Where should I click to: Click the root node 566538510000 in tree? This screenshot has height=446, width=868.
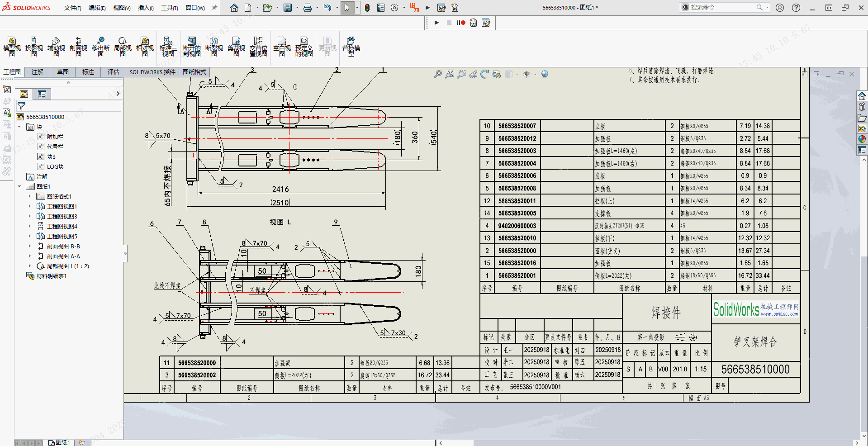pyautogui.click(x=45, y=117)
